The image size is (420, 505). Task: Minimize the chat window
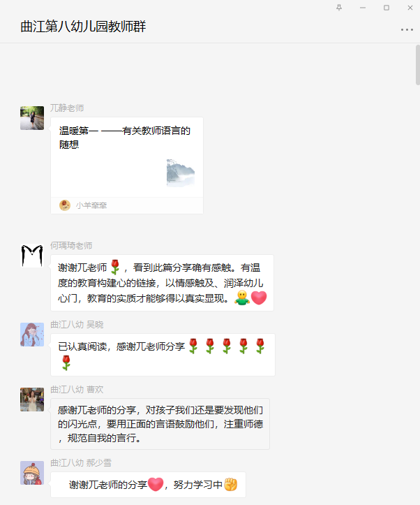click(x=363, y=8)
